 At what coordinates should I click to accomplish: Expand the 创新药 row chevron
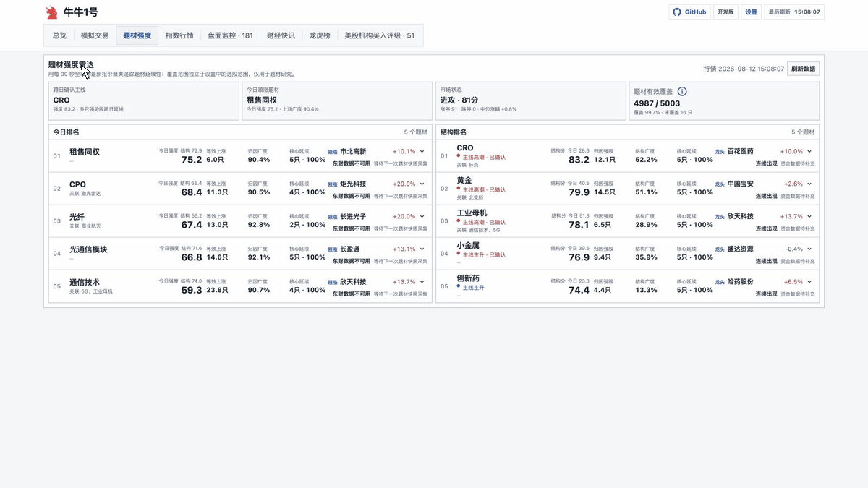tap(809, 282)
